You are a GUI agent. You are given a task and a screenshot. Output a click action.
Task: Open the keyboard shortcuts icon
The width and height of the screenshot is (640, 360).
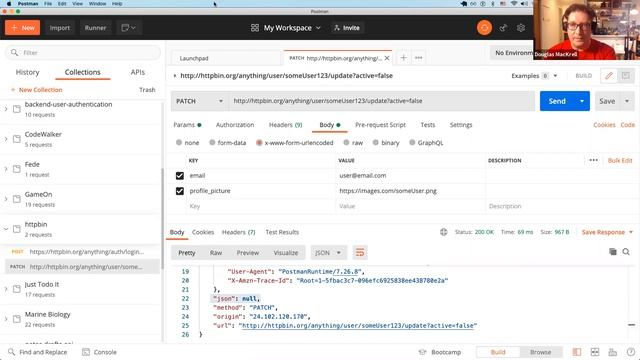click(x=613, y=352)
